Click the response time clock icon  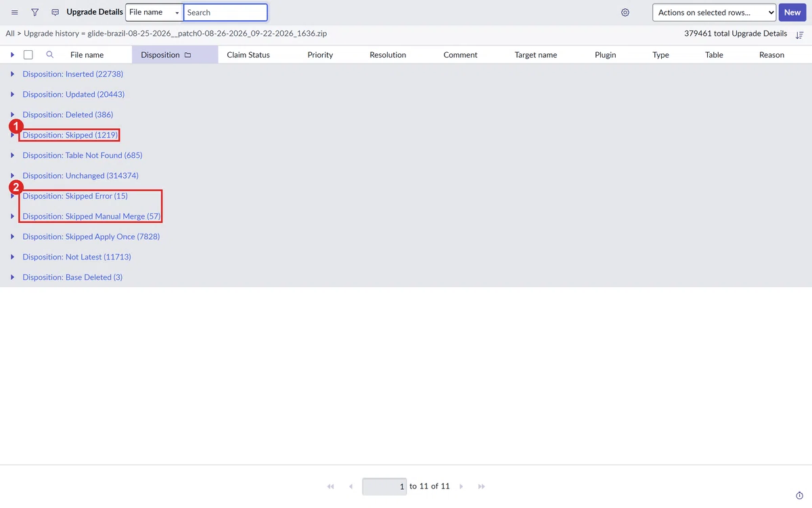[800, 495]
